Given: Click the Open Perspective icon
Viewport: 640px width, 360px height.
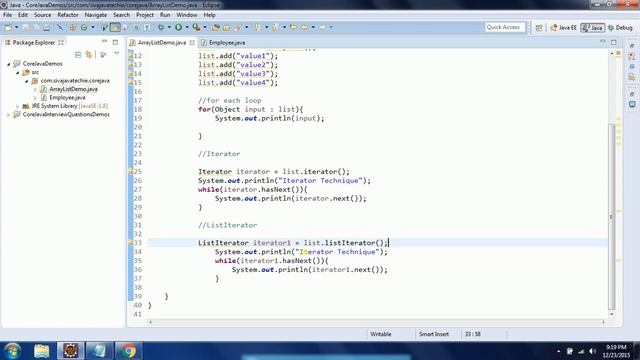Looking at the screenshot, I should [x=539, y=28].
